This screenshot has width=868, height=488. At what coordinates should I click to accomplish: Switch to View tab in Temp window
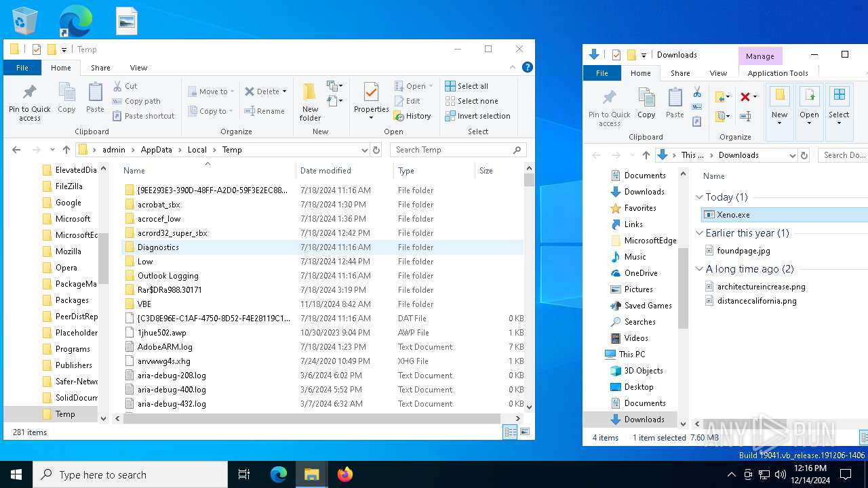click(138, 68)
